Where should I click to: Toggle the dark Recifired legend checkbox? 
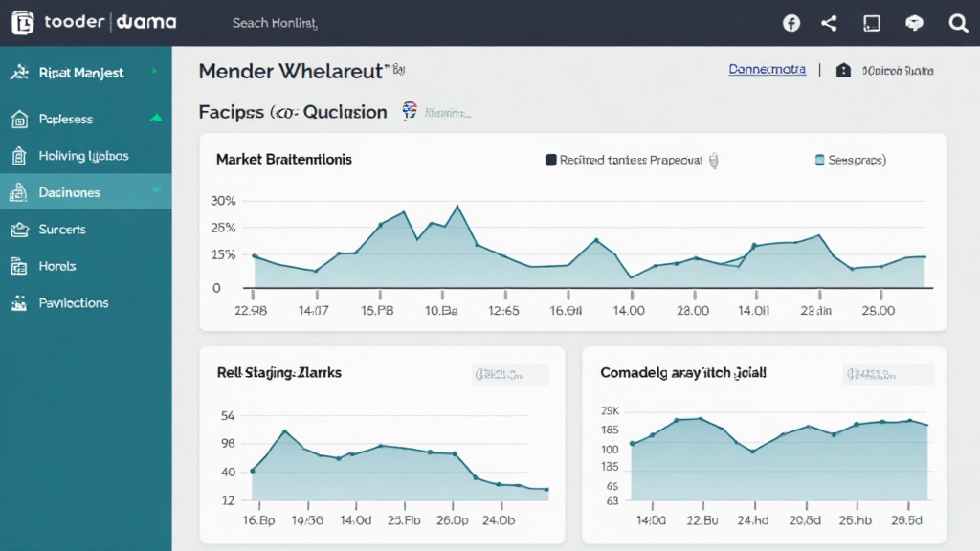(x=550, y=161)
